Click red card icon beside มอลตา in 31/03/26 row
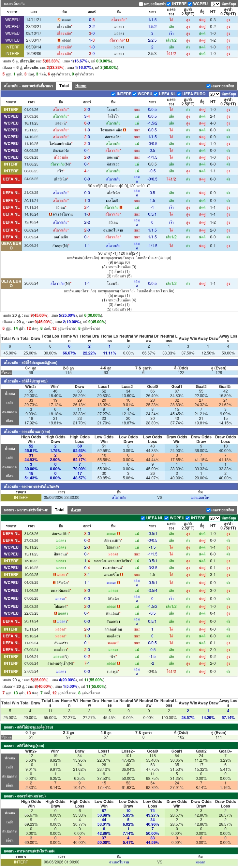Image resolution: width=238 pixels, height=868 pixels. (x=118, y=534)
